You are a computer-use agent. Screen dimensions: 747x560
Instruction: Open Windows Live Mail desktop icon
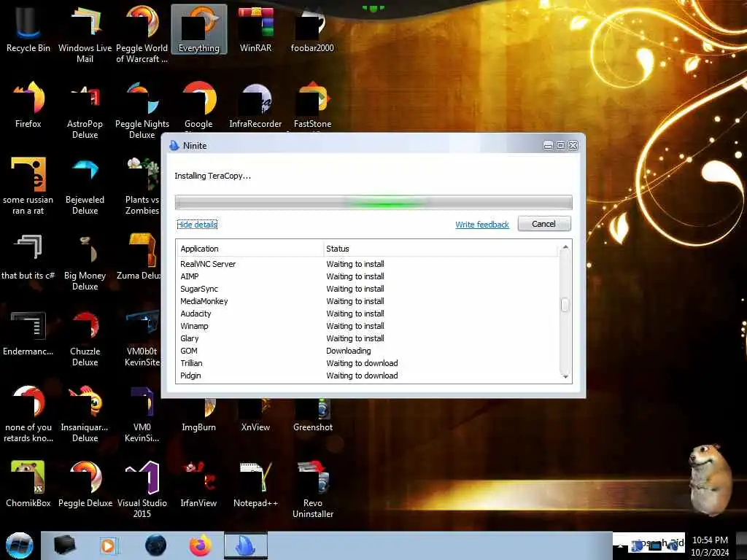tap(85, 34)
